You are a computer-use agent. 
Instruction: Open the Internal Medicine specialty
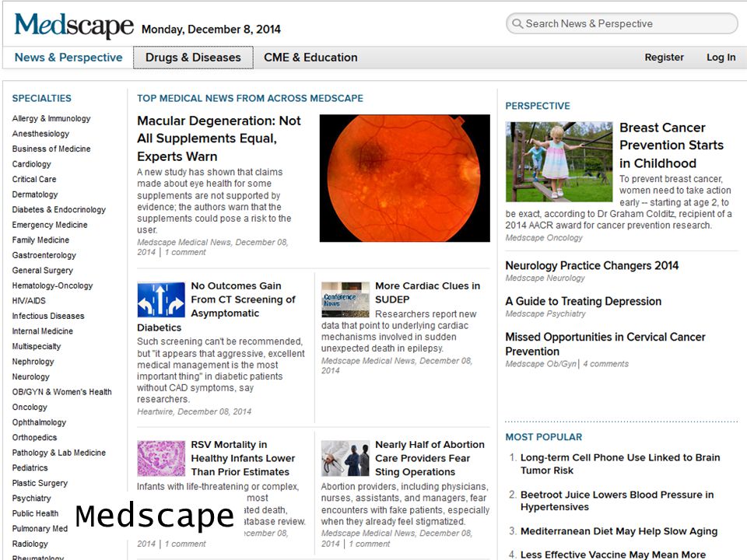(42, 331)
